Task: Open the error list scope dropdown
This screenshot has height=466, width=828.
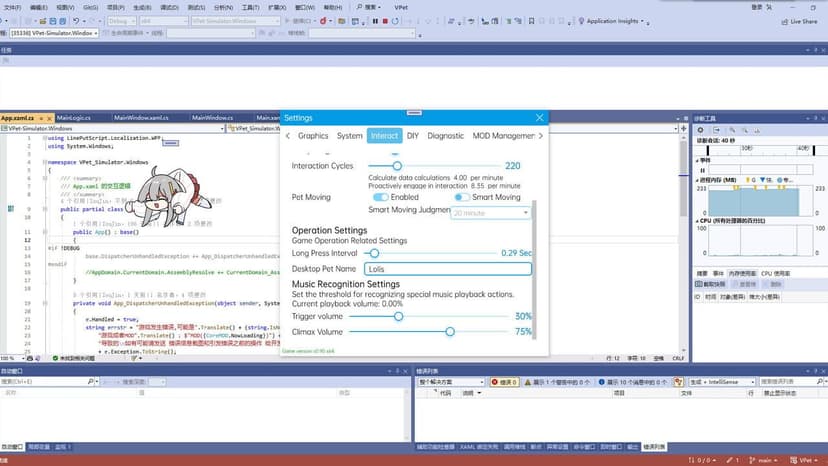Action: [x=451, y=381]
